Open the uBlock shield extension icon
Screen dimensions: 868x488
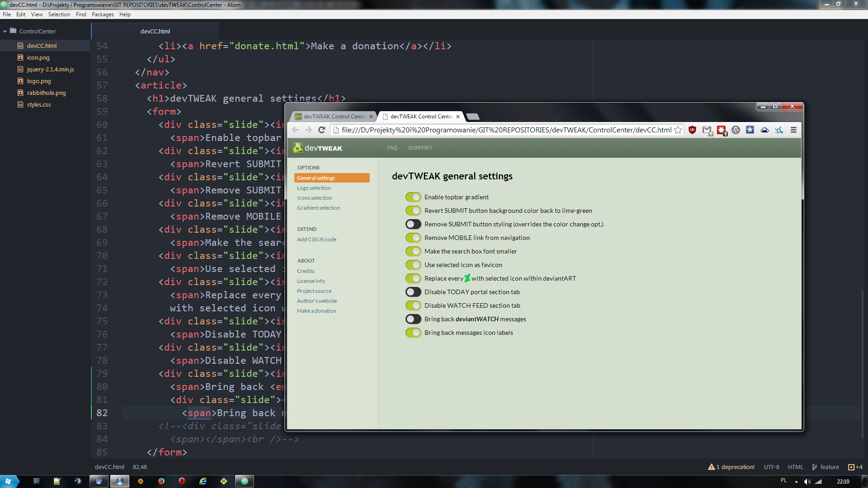coord(692,130)
